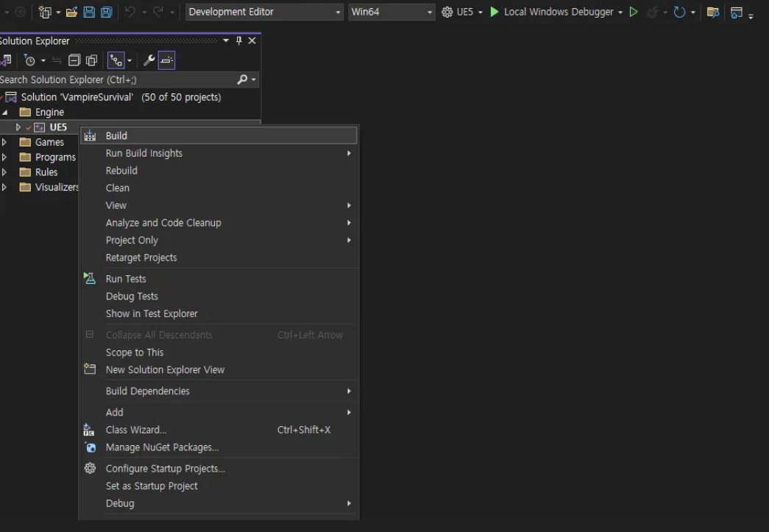Viewport: 769px width, 532px height.
Task: Expand the Visualizers folder
Action: [4, 188]
